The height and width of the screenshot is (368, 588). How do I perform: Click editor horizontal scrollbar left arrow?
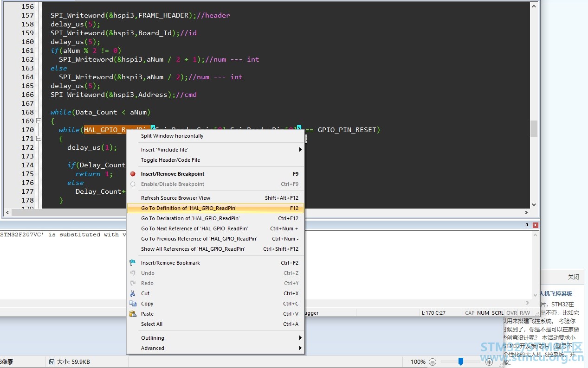pyautogui.click(x=7, y=212)
